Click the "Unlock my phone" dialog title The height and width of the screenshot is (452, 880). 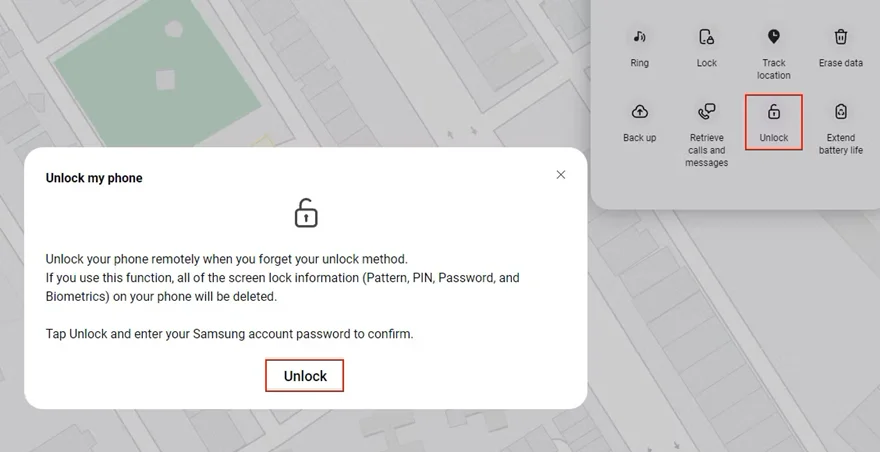[94, 178]
